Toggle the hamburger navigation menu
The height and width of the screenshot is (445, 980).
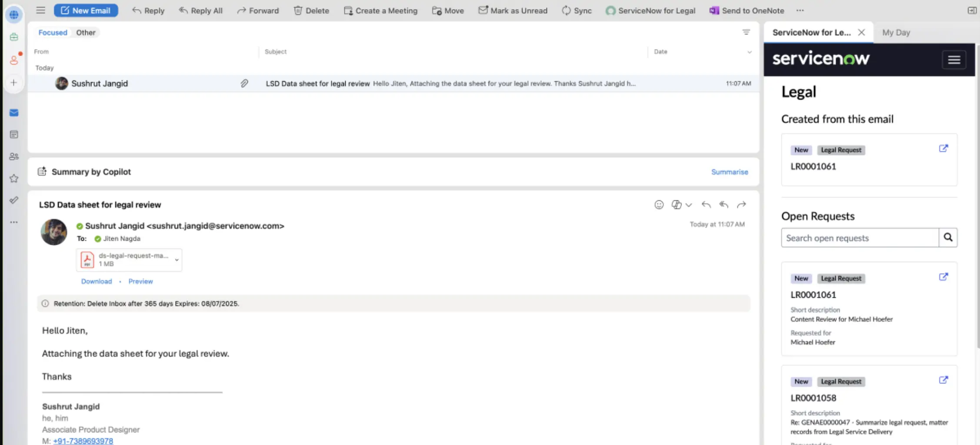40,10
